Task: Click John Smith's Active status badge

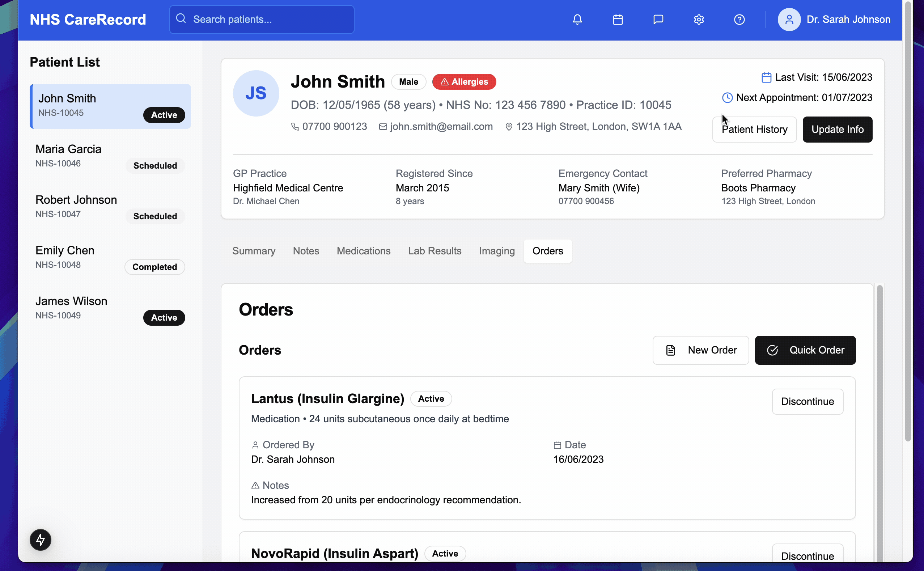Action: click(x=164, y=115)
